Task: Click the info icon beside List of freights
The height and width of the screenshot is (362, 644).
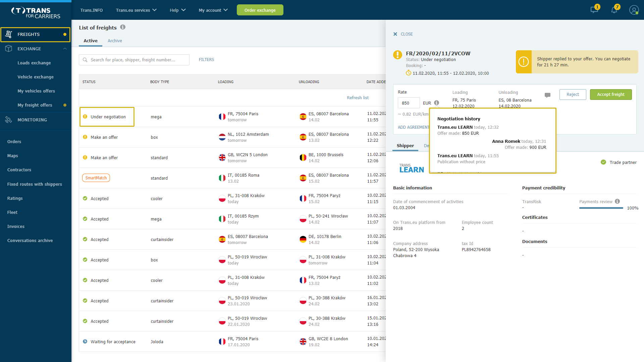Action: coord(123,27)
